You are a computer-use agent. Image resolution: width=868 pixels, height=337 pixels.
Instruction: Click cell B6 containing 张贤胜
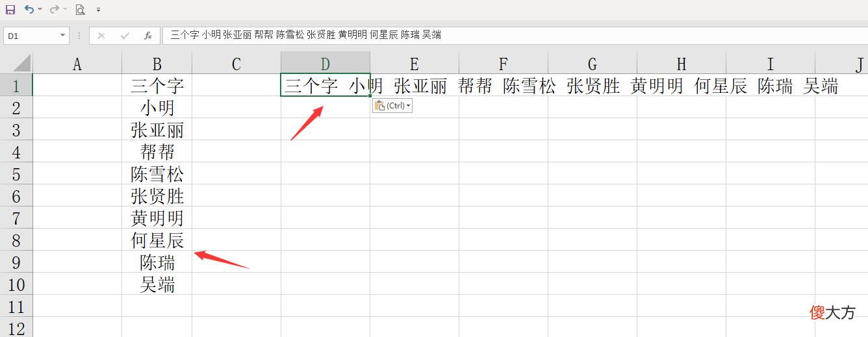point(157,195)
